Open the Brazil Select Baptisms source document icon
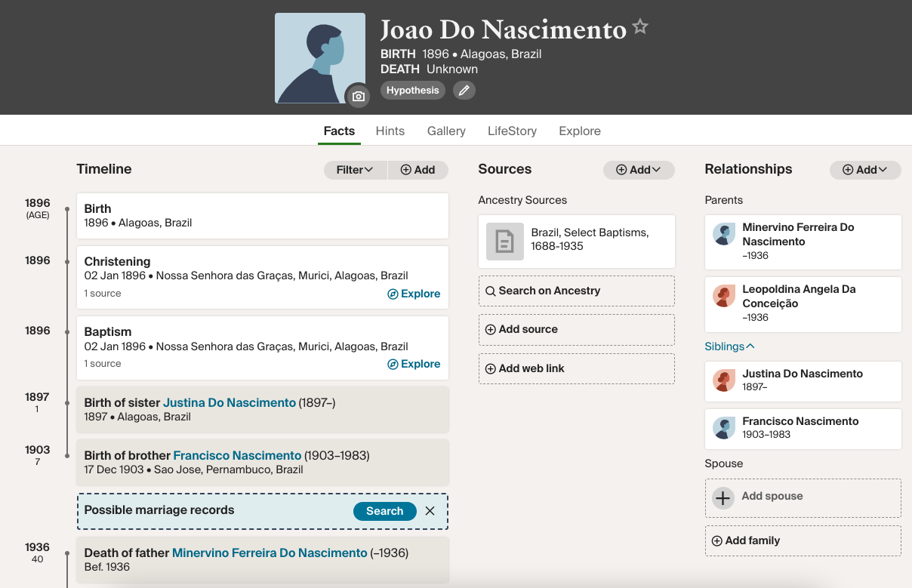 point(504,242)
